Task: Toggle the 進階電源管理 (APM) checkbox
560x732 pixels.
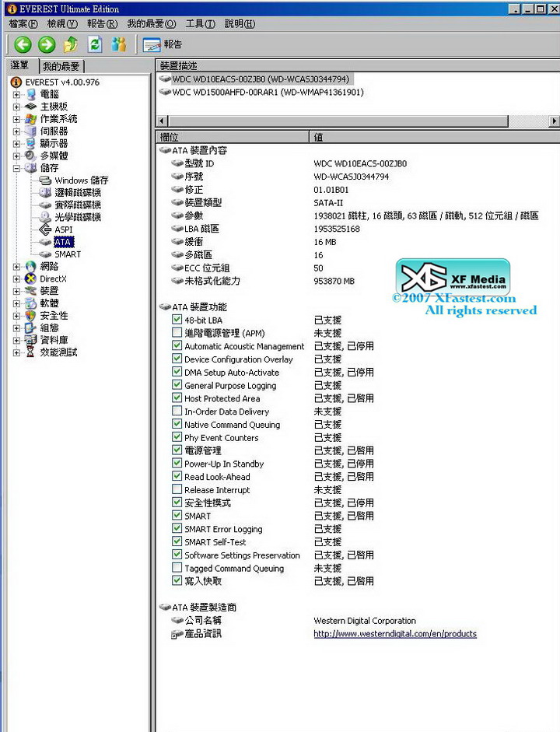Action: 177,332
